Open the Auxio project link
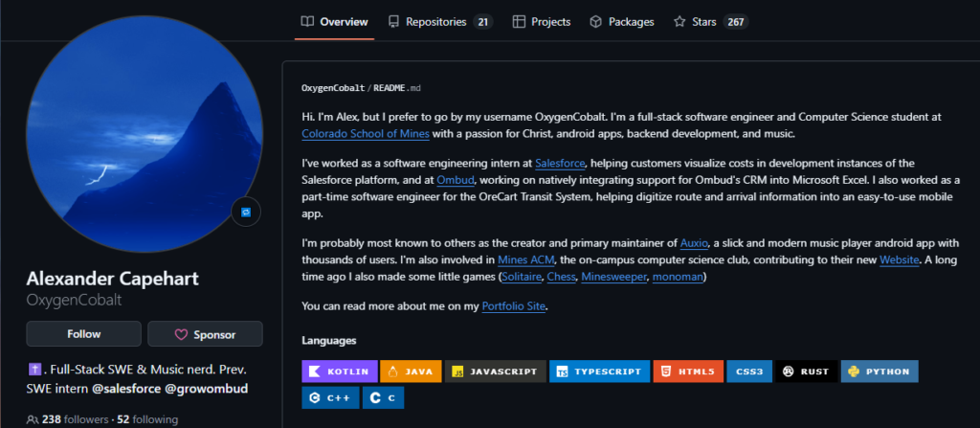Image resolution: width=980 pixels, height=428 pixels. tap(695, 243)
